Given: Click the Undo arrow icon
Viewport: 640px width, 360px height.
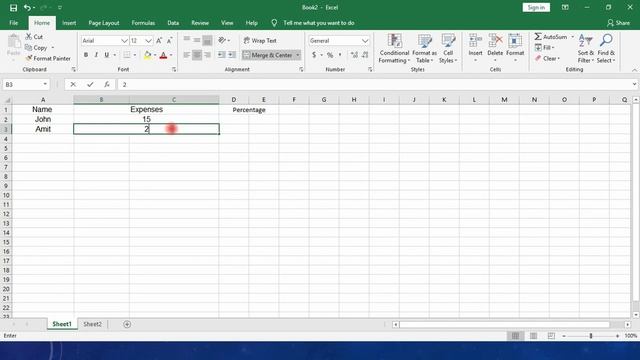Looking at the screenshot, I should [x=27, y=8].
